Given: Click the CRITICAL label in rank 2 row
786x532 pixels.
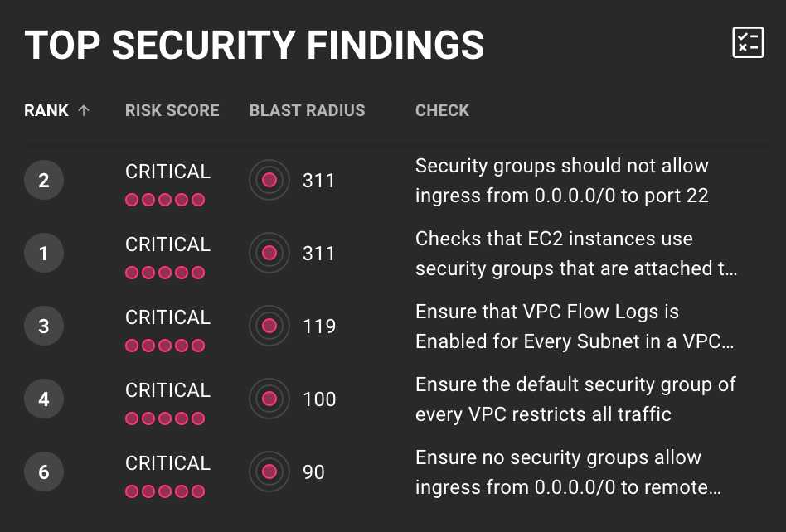Looking at the screenshot, I should tap(167, 172).
